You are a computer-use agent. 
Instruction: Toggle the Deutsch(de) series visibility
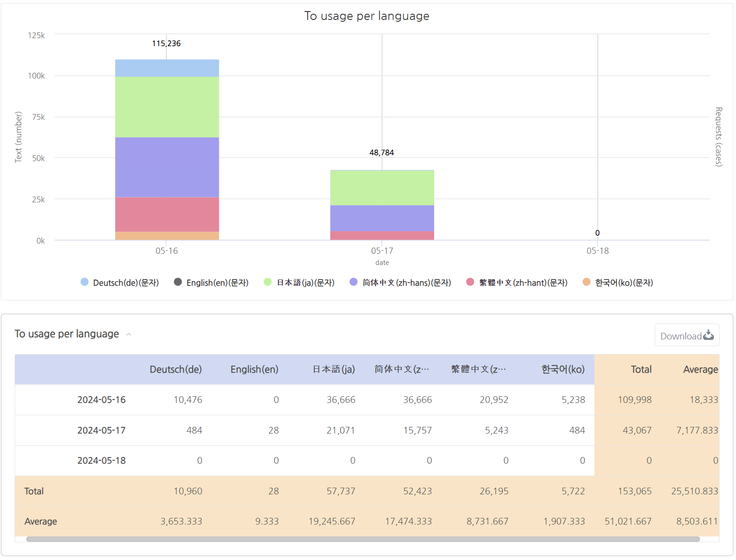pos(126,282)
